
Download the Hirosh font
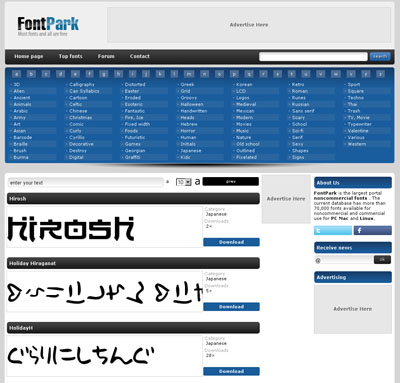click(x=231, y=242)
